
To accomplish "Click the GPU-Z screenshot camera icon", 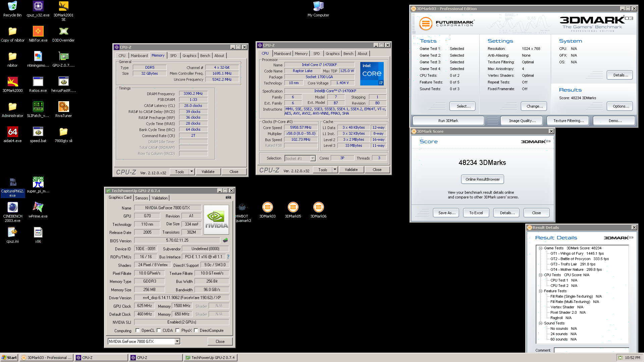I will (228, 197).
